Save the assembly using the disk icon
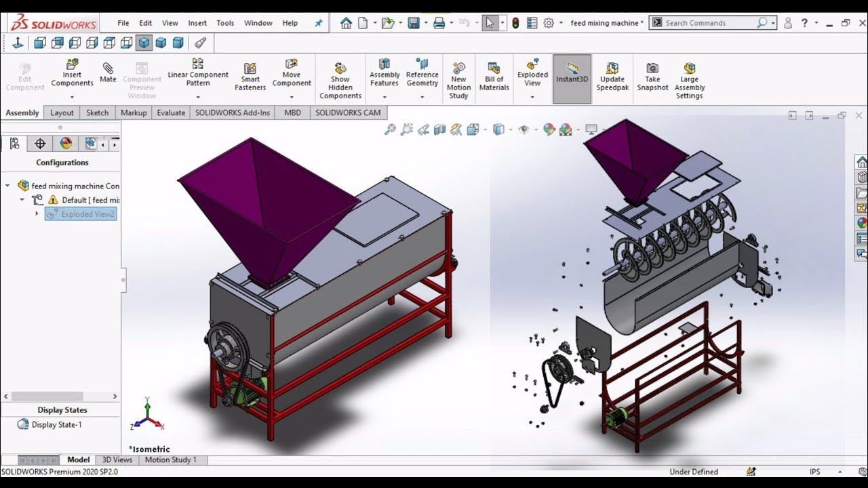This screenshot has width=868, height=488. (414, 23)
